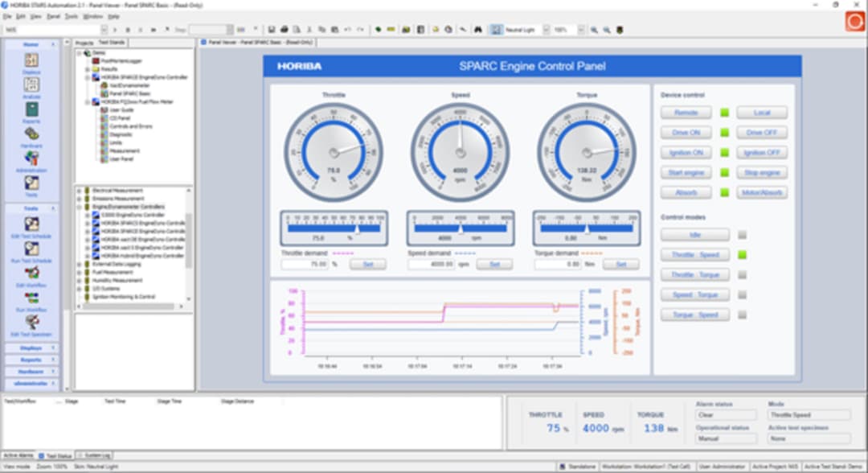868x473 pixels.
Task: Switch to the Test Stands tab
Action: pos(112,43)
